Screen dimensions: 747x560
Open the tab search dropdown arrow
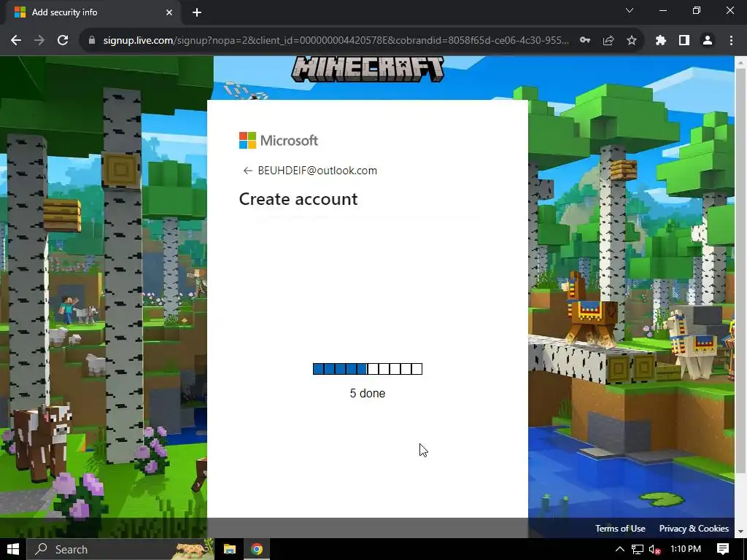click(630, 10)
